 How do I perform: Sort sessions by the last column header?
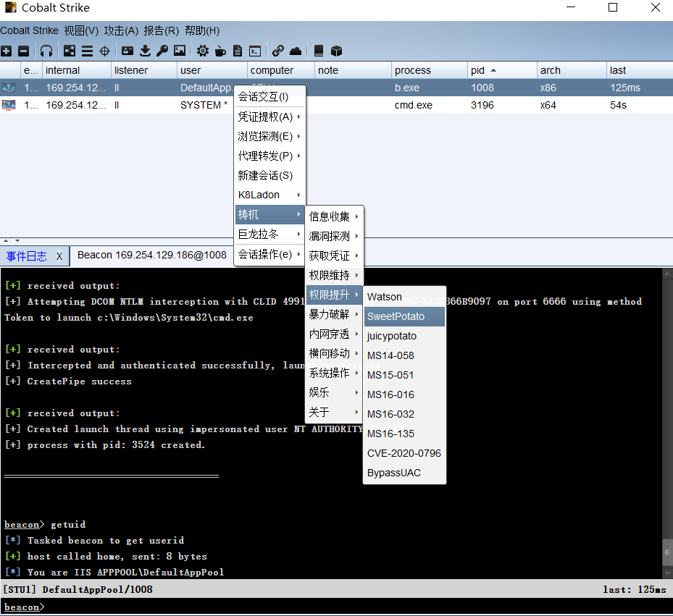tap(640, 70)
